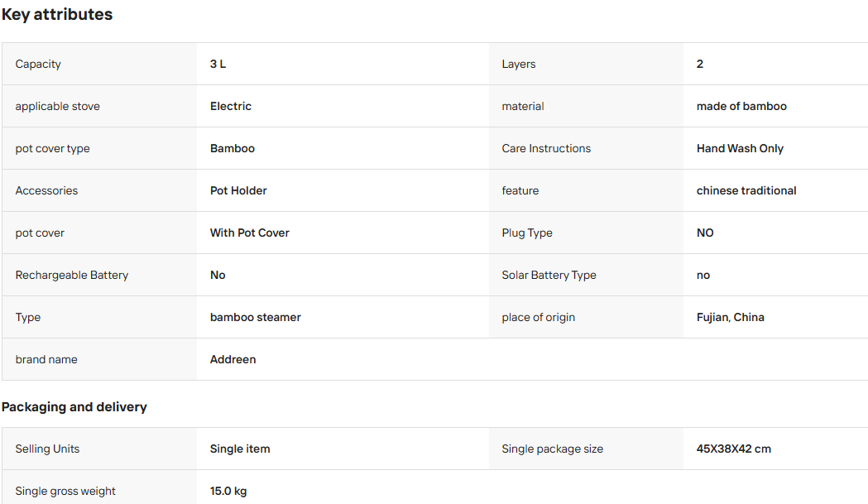The height and width of the screenshot is (504, 868).
Task: Select the Pot Holder accessories value
Action: [x=238, y=190]
